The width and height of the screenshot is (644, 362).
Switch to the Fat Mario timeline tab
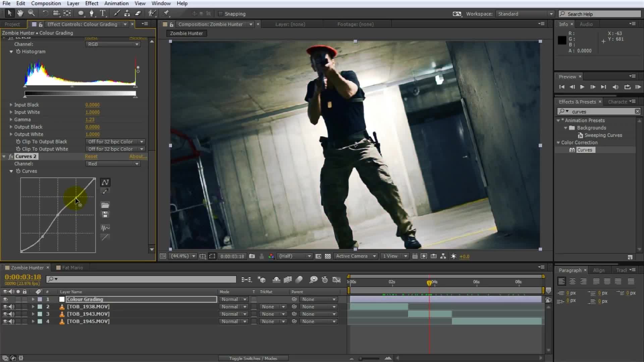pos(72,267)
